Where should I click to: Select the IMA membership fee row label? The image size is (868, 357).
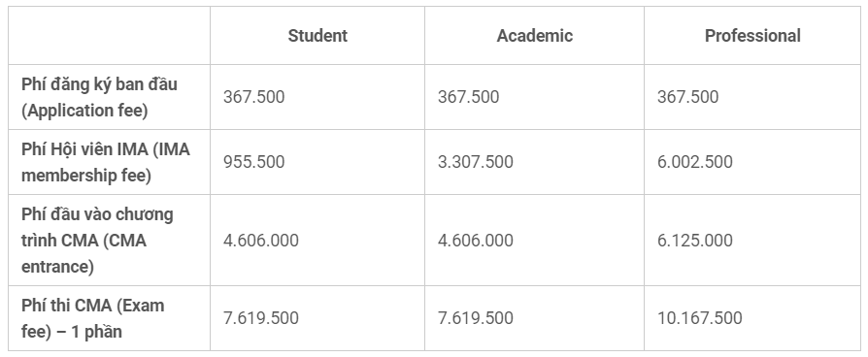(x=105, y=162)
